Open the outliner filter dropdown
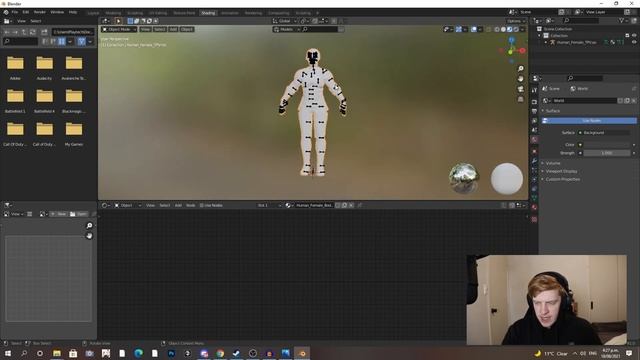This screenshot has width=640, height=360. 623,21
